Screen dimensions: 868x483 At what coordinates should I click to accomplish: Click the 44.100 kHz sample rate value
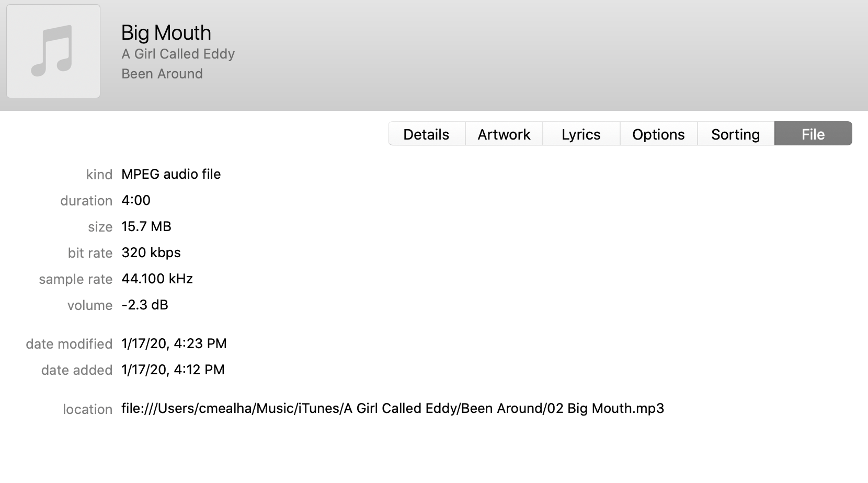pyautogui.click(x=157, y=279)
